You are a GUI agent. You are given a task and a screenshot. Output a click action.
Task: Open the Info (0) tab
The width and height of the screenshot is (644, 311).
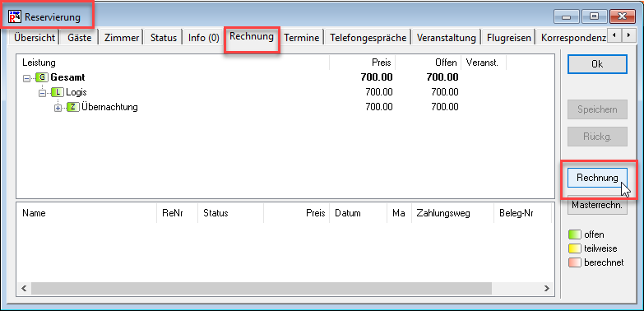click(204, 38)
